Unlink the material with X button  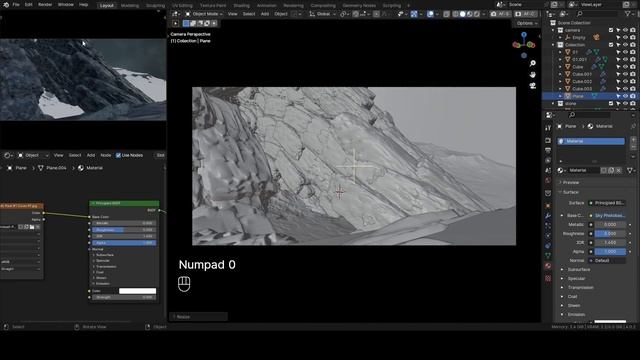tap(619, 170)
